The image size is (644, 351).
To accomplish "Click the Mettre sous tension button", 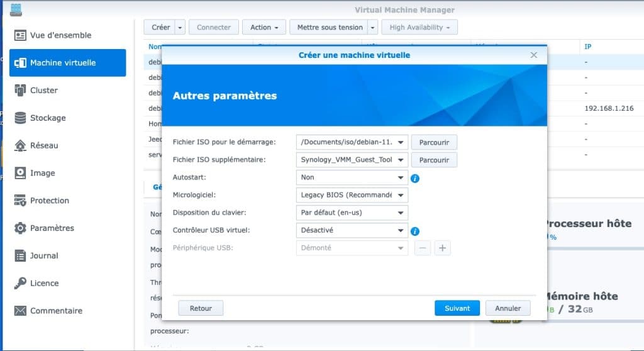I will coord(329,28).
